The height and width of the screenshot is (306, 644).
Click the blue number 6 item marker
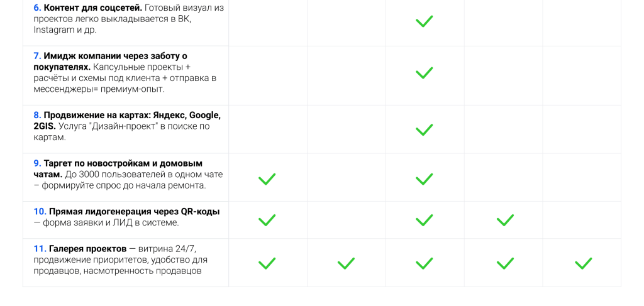(x=37, y=8)
